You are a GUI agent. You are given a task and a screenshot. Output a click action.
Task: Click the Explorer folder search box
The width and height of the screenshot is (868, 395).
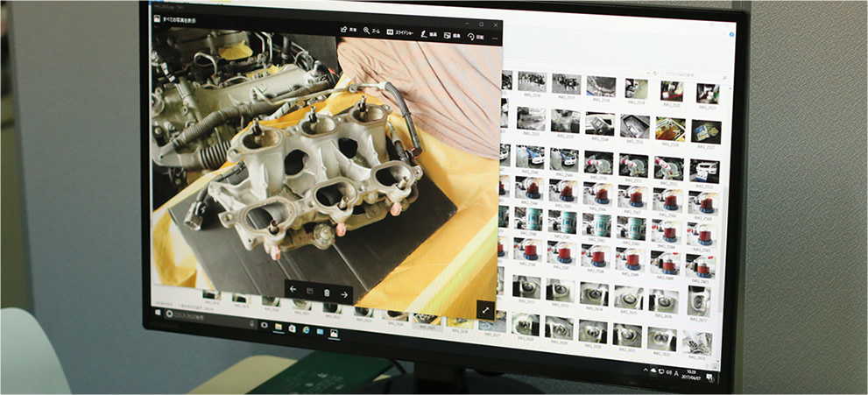[x=695, y=76]
